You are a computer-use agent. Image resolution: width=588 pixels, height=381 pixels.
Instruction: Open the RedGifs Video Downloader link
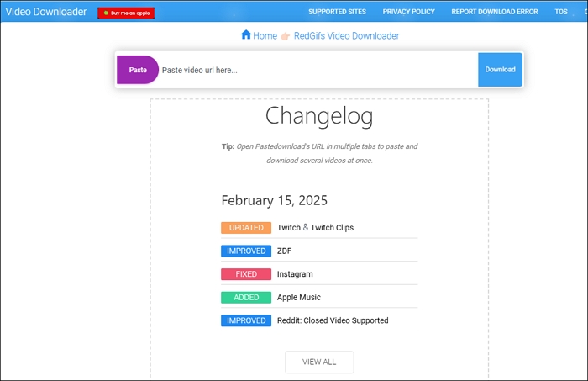click(x=346, y=36)
